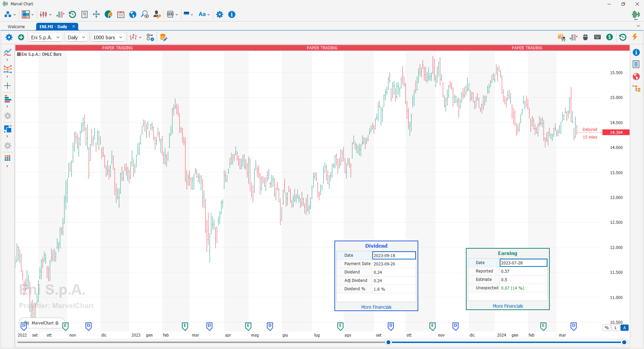644x349 pixels.
Task: Click the E earnings marker near ago 2023
Action: coord(340,326)
